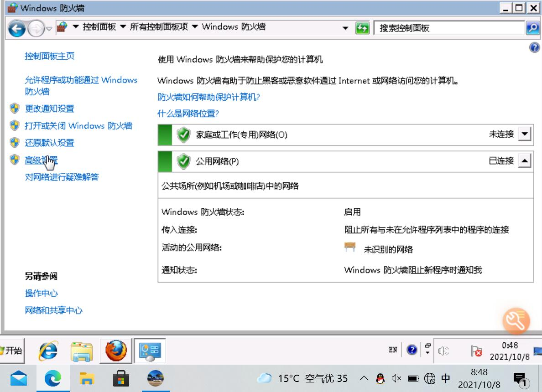Click green shield icon for 公用网络(P)
The image size is (542, 392).
pyautogui.click(x=183, y=161)
